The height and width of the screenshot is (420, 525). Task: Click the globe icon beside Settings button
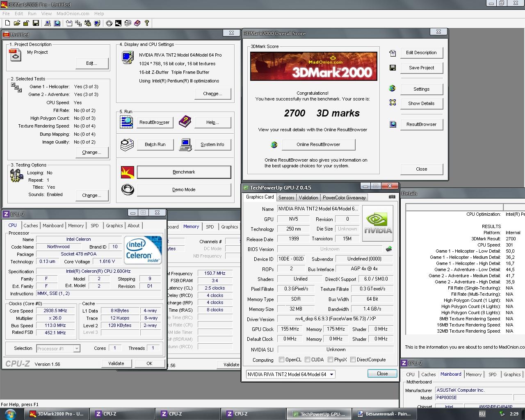click(393, 88)
